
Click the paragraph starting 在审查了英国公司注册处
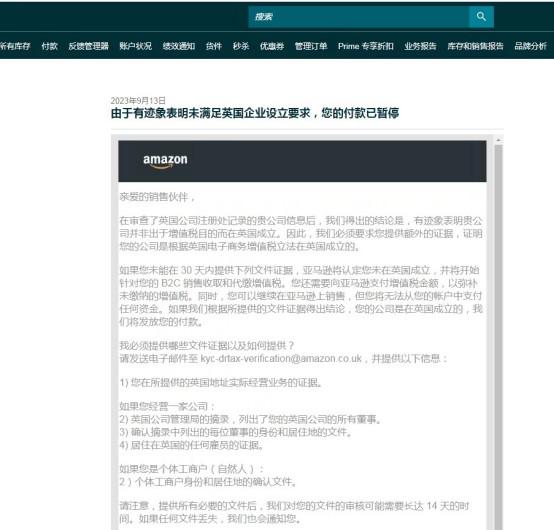[301, 234]
